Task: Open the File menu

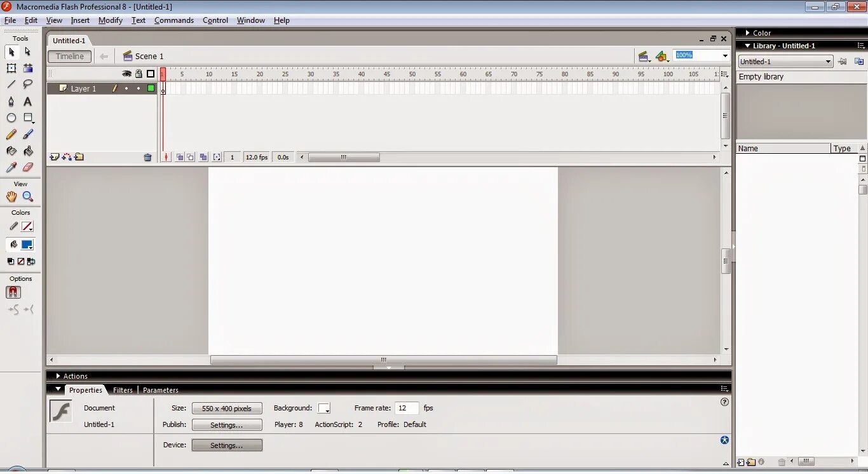Action: click(10, 20)
